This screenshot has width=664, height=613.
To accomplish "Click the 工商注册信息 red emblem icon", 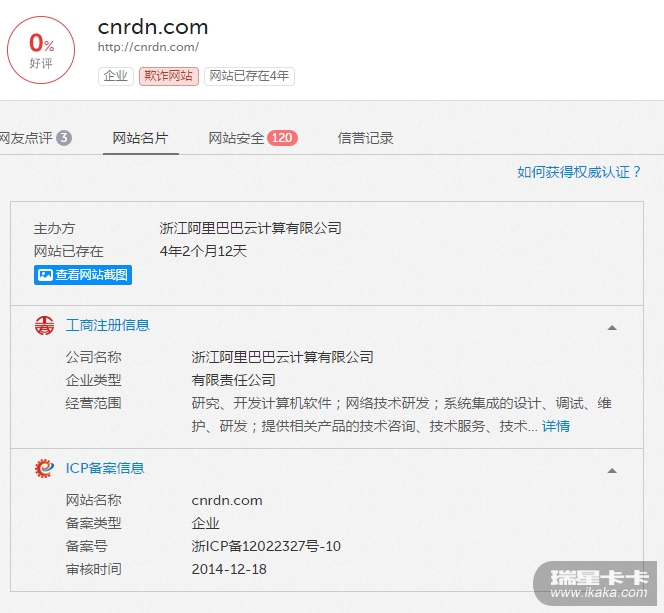I will (44, 326).
